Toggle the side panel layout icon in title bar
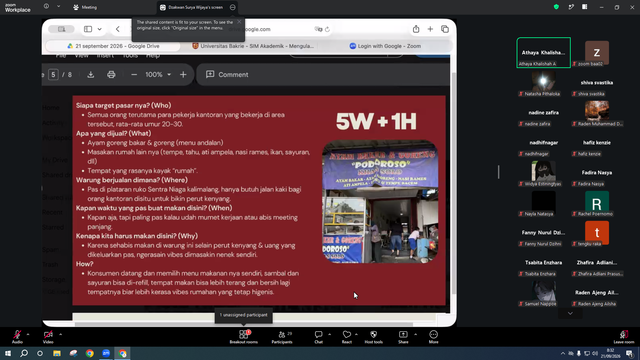This screenshot has width=640, height=360. pyautogui.click(x=585, y=7)
